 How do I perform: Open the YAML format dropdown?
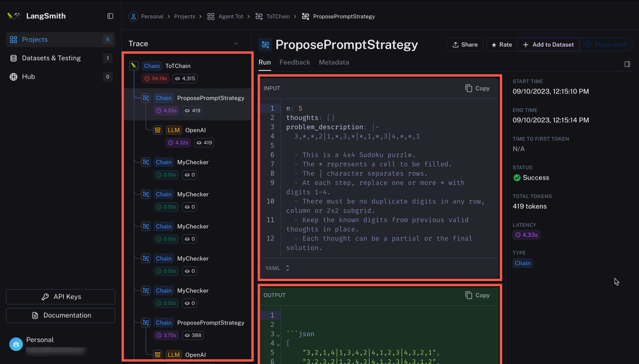277,268
